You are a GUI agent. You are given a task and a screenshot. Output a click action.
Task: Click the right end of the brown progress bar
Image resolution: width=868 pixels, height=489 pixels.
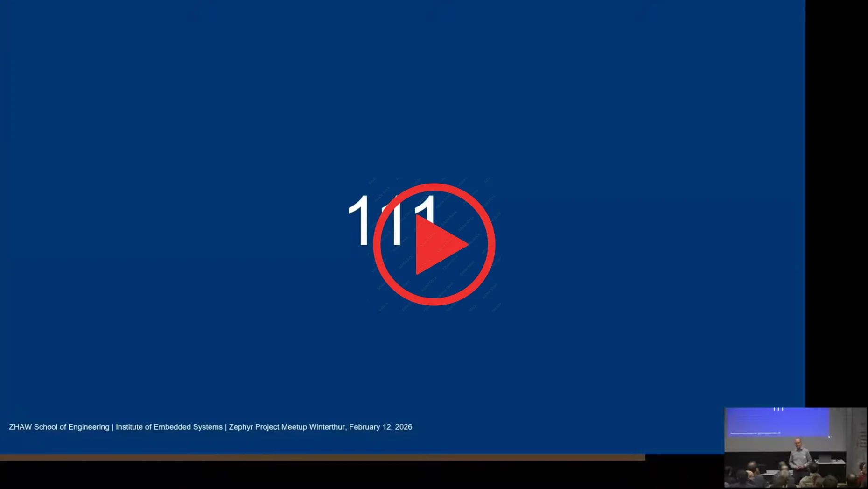click(x=642, y=458)
